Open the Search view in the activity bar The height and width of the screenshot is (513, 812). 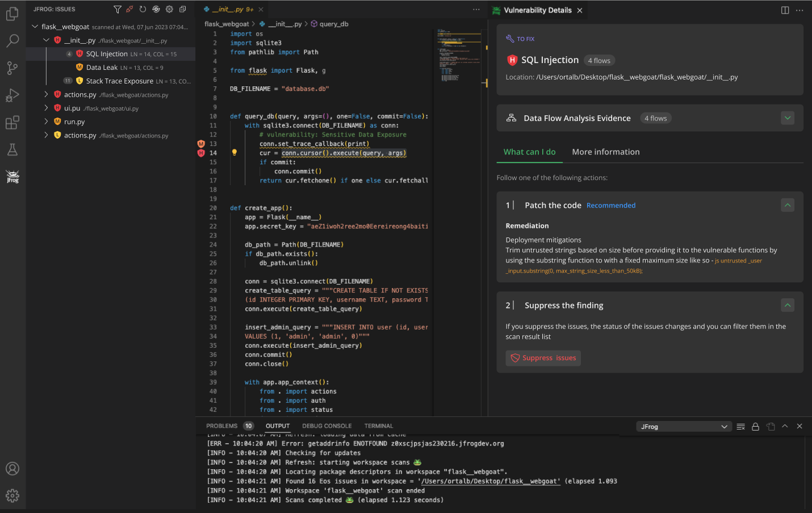pyautogui.click(x=12, y=40)
